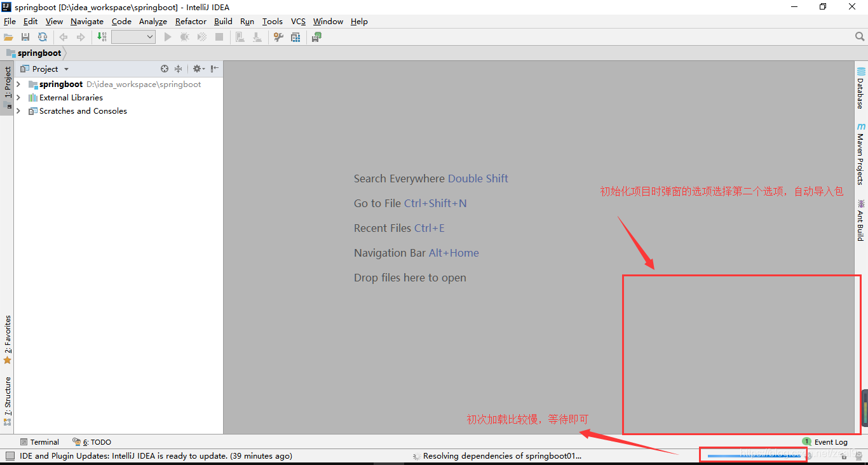Expand the springboot project node
This screenshot has width=868, height=465.
(18, 84)
